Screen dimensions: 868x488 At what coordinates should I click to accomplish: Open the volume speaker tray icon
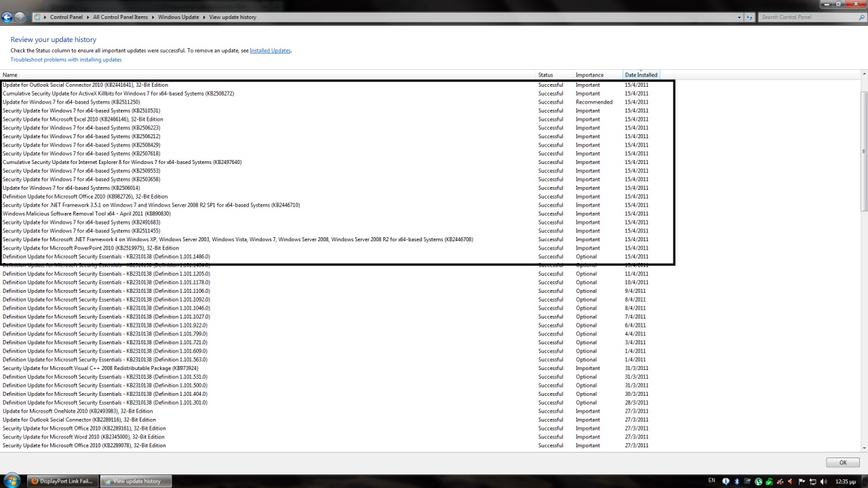point(823,481)
